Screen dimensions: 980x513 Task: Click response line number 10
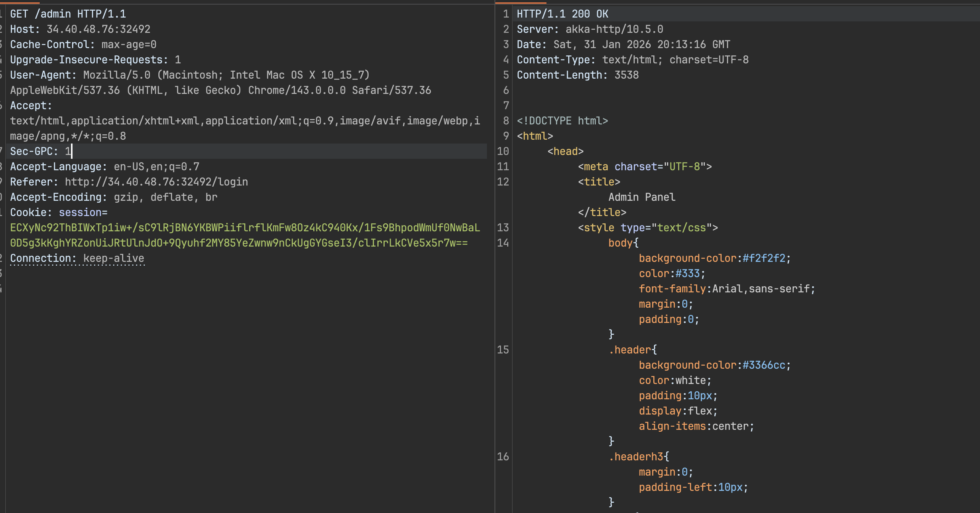click(x=503, y=152)
